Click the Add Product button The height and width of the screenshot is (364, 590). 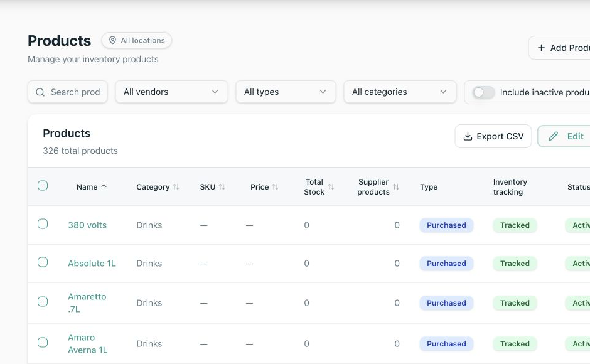point(560,48)
